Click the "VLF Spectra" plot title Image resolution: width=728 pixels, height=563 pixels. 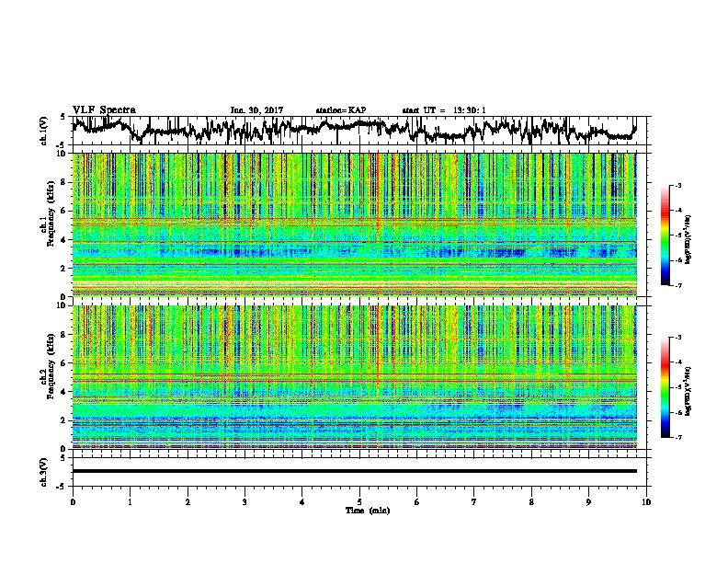tap(104, 110)
